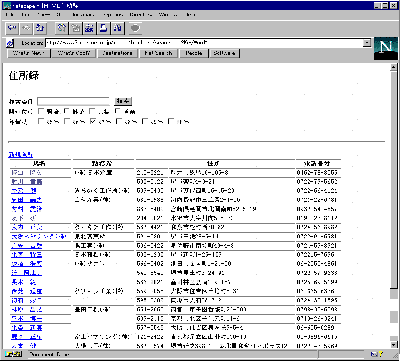
Task: Click the Open location toolbar icon
Action: (x=89, y=28)
